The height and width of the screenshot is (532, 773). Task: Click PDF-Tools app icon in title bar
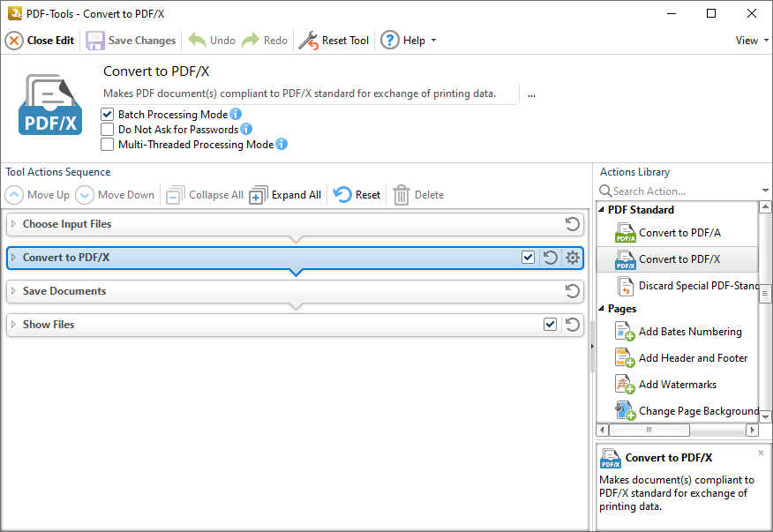tap(15, 13)
